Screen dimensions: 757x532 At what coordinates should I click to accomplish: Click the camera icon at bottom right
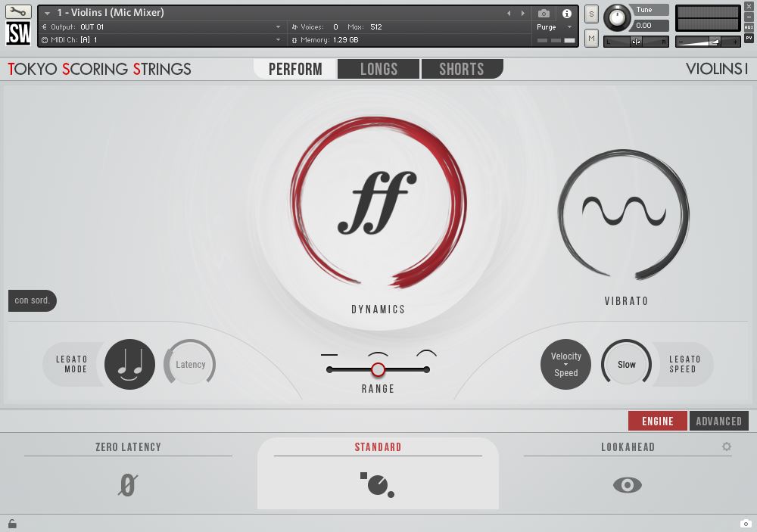coord(746,524)
